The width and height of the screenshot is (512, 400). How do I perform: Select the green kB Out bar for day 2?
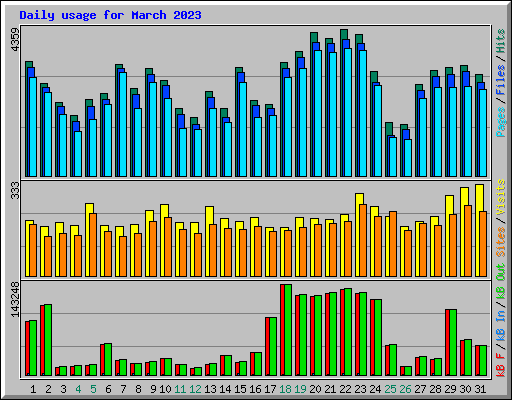[x=48, y=340]
